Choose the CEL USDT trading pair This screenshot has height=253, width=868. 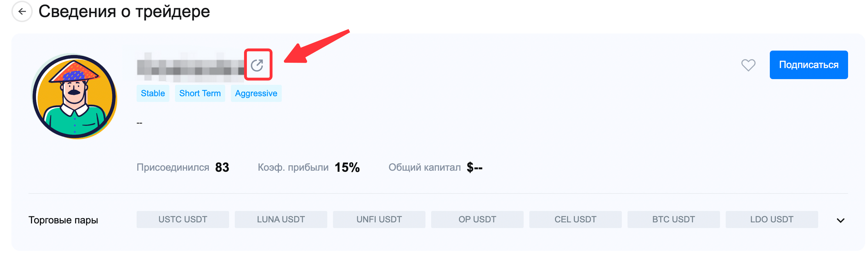point(576,220)
